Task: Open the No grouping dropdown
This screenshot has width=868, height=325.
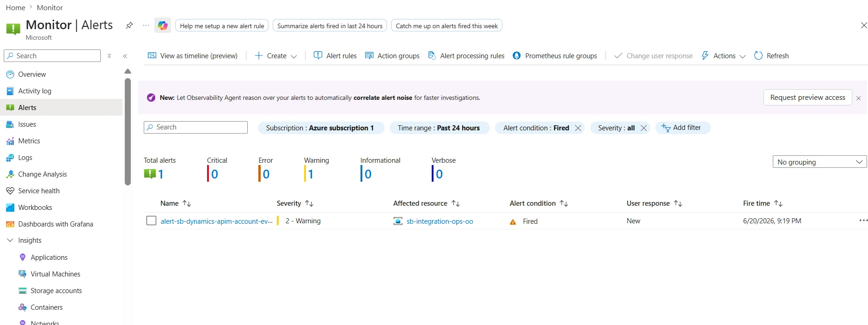Action: tap(819, 162)
